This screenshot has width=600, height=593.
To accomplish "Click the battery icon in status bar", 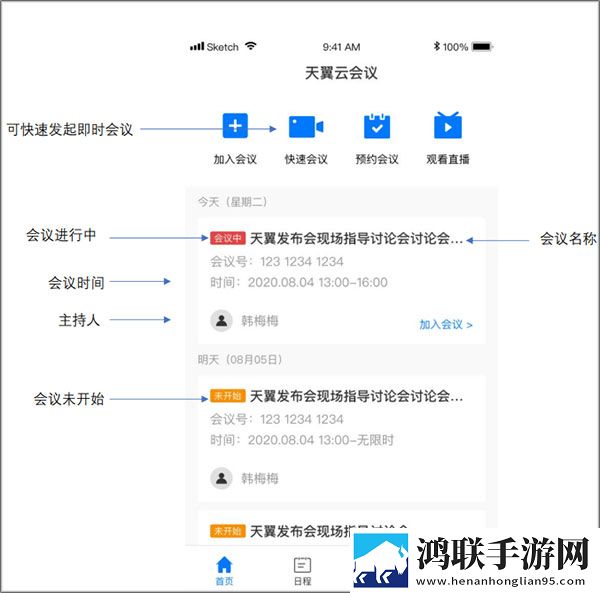I will (483, 47).
